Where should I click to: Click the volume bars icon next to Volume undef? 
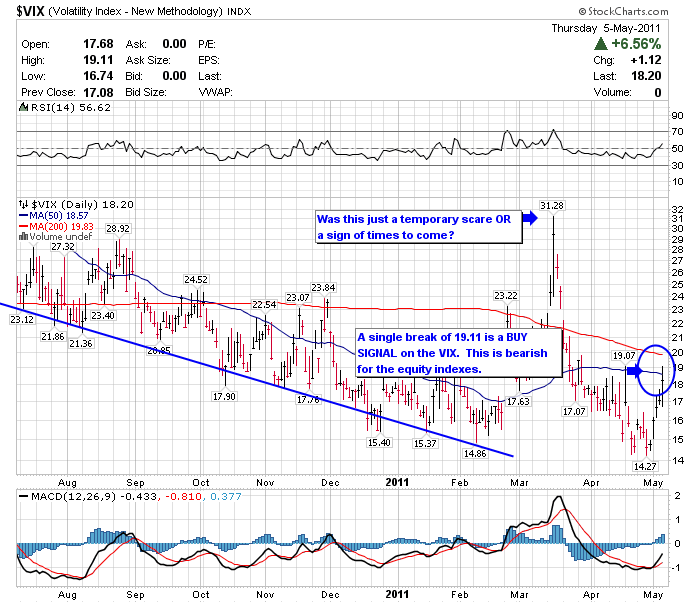coord(23,237)
